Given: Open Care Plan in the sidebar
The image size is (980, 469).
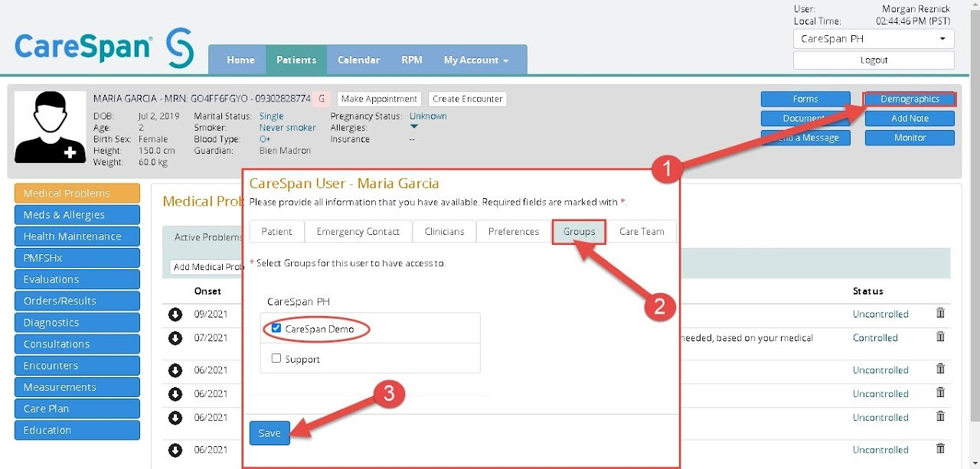Looking at the screenshot, I should coord(77,409).
